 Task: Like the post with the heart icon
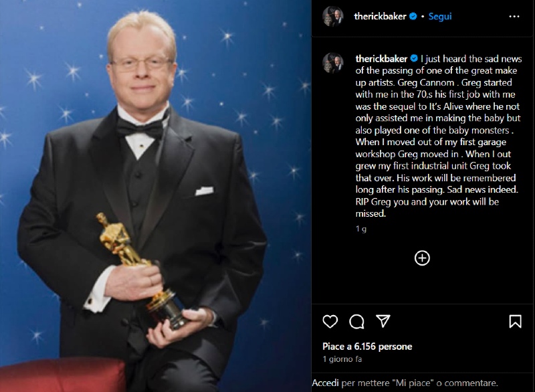[x=330, y=321]
